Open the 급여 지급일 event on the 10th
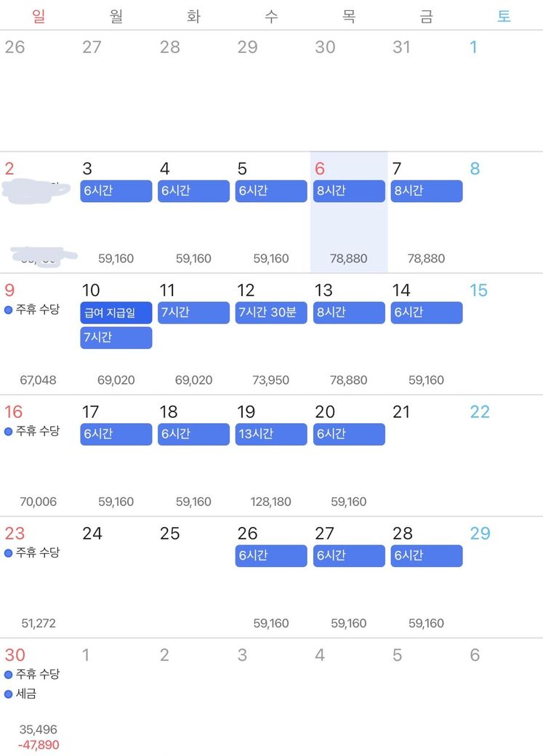543x756 pixels. pos(116,313)
